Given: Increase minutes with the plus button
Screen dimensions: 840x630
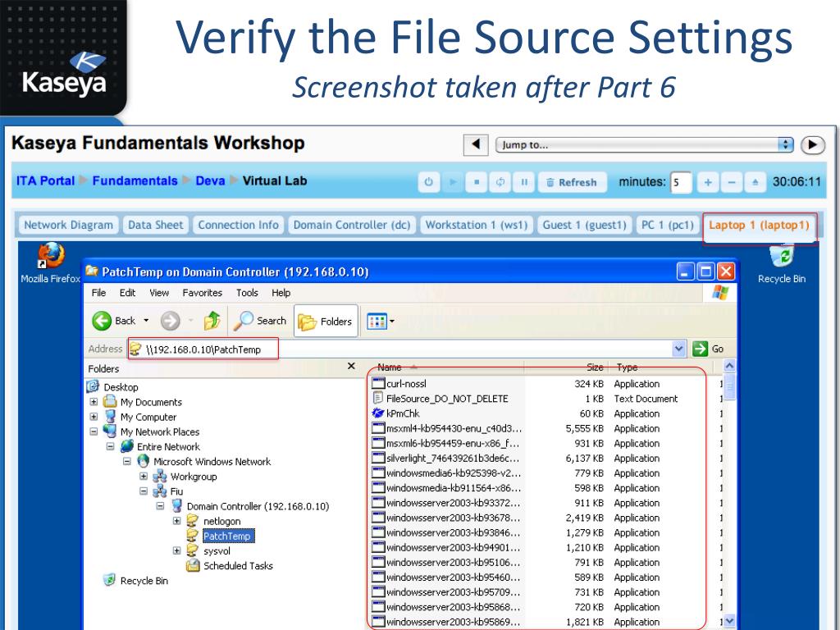Looking at the screenshot, I should [x=708, y=182].
